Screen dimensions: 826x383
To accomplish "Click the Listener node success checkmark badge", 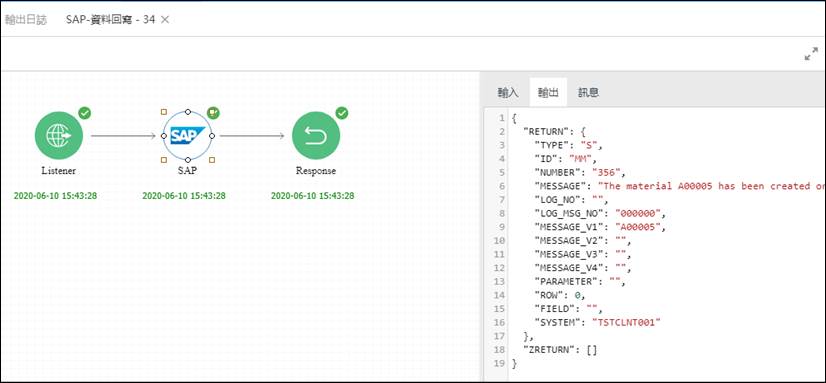I will tap(84, 113).
